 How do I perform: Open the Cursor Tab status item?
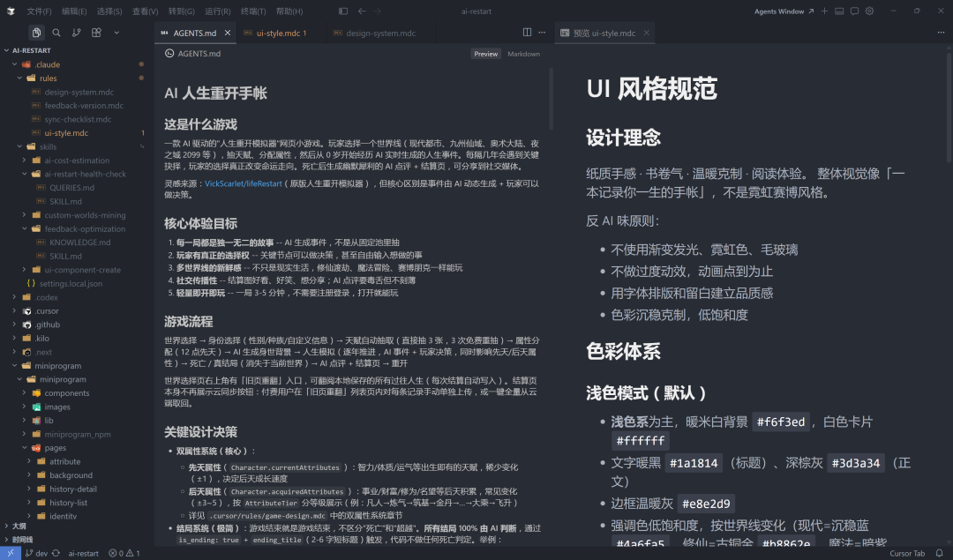click(x=907, y=553)
